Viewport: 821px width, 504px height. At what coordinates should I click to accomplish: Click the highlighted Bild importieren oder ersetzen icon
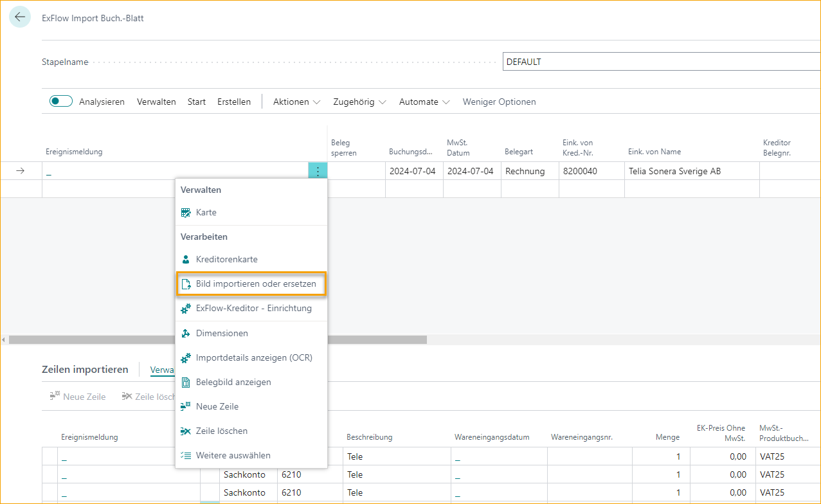pos(187,283)
